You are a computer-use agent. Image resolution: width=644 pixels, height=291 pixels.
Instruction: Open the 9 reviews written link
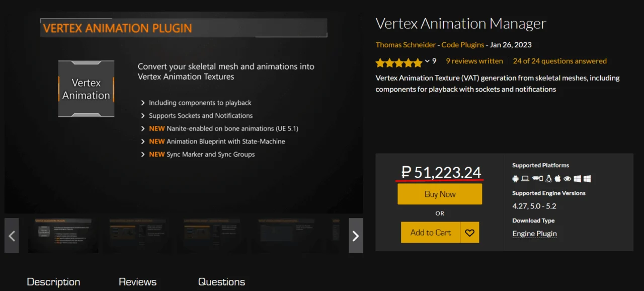pos(474,61)
